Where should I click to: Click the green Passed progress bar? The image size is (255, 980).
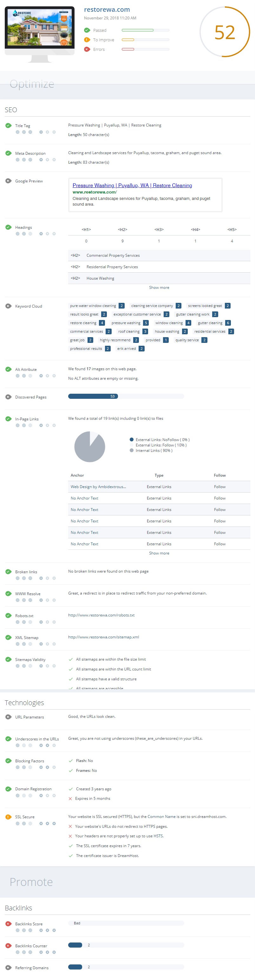(145, 30)
